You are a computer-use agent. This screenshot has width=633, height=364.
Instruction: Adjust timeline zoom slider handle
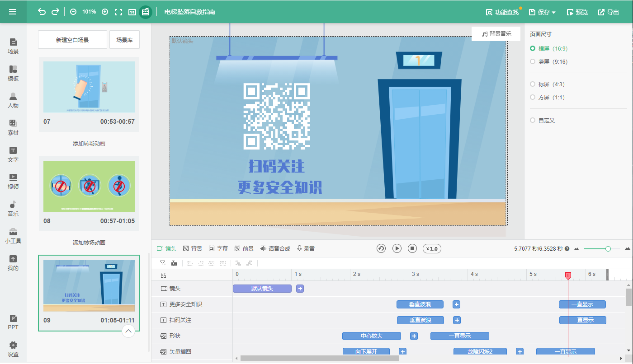[608, 248]
